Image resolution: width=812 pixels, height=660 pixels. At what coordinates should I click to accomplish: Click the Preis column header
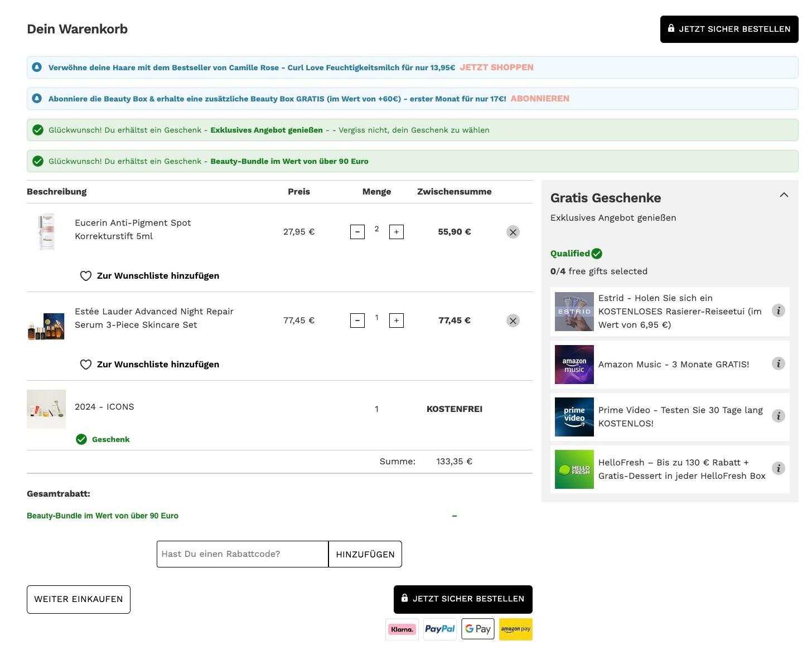click(299, 192)
